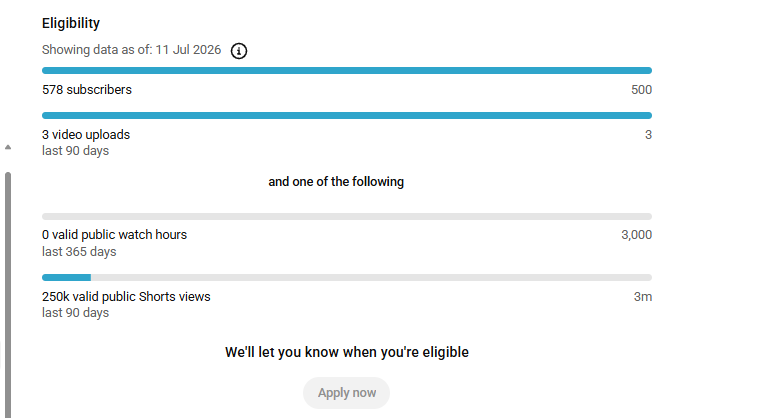This screenshot has height=418, width=768.
Task: Click the vertical scrollbar thumb
Action: click(x=8, y=295)
